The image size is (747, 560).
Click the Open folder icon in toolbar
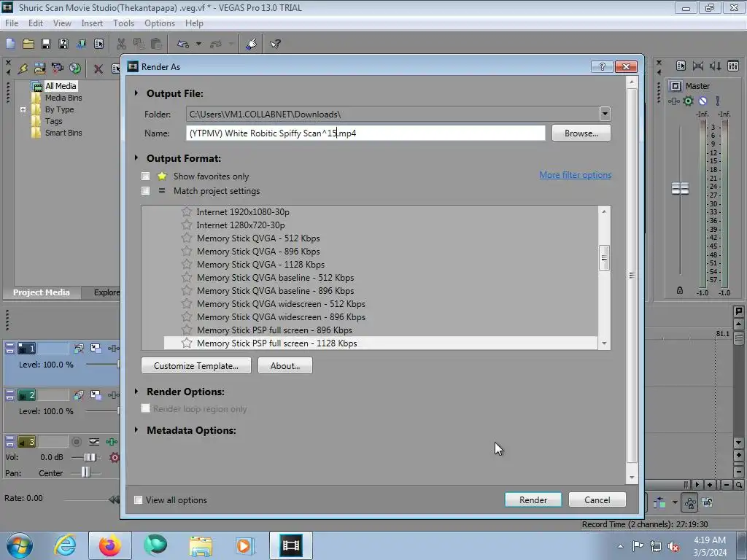pos(28,44)
